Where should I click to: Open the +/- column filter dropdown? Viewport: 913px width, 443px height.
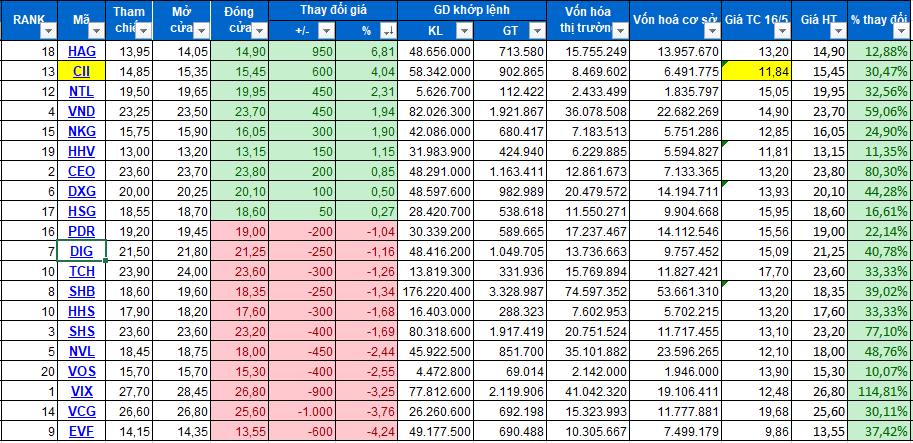point(327,31)
